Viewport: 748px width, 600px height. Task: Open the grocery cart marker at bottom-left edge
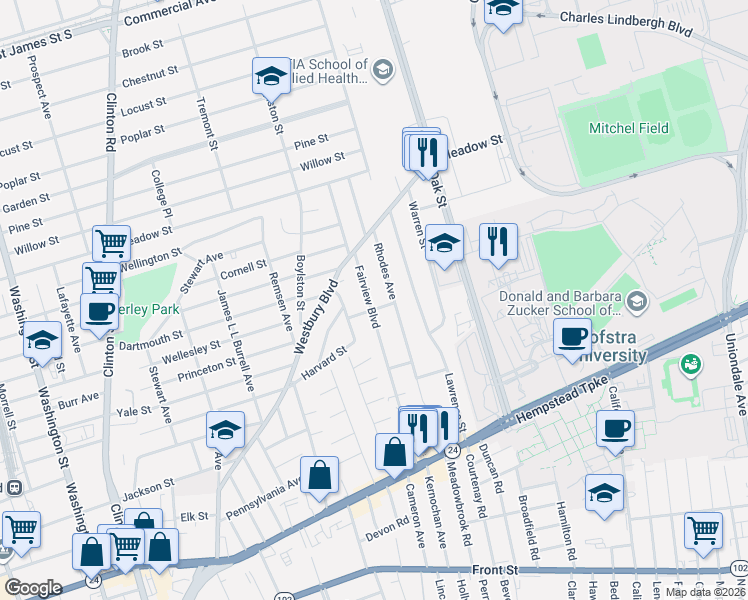21,531
